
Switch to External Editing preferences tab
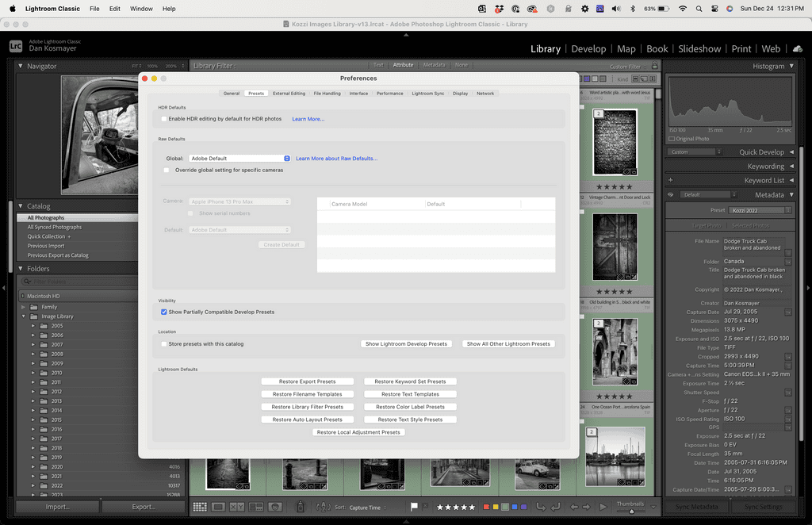click(x=289, y=94)
